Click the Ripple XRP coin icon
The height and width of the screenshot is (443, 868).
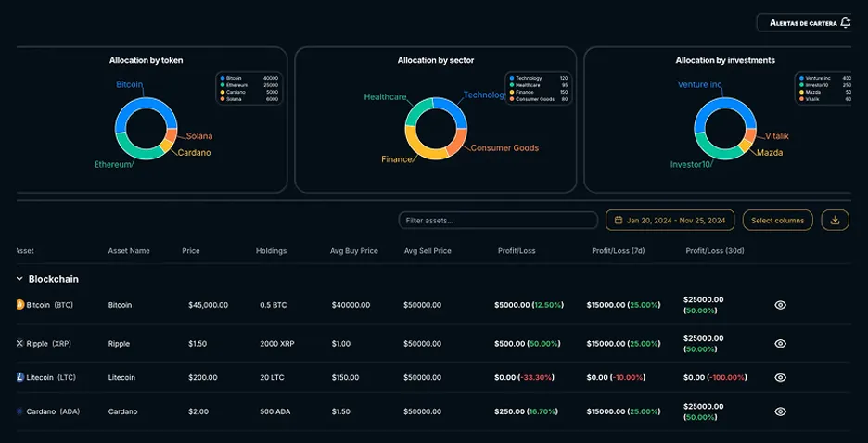[x=19, y=344]
